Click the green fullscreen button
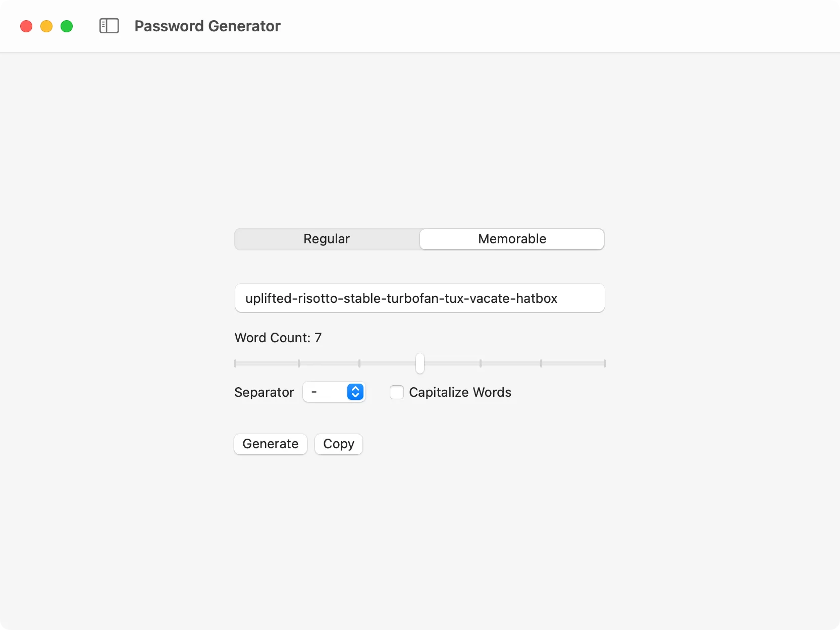The height and width of the screenshot is (630, 840). tap(66, 26)
